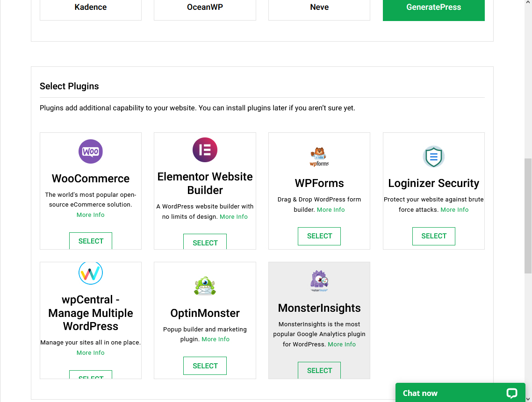Open More Info for WooCommerce
The height and width of the screenshot is (402, 532).
pyautogui.click(x=91, y=215)
